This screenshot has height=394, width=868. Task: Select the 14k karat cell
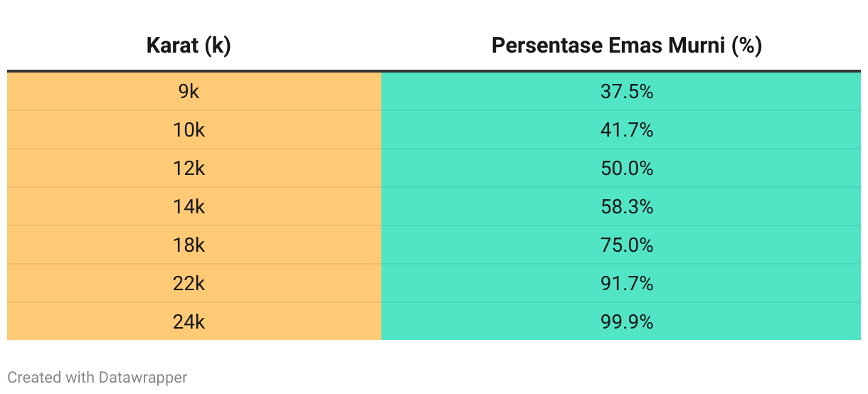(x=194, y=207)
